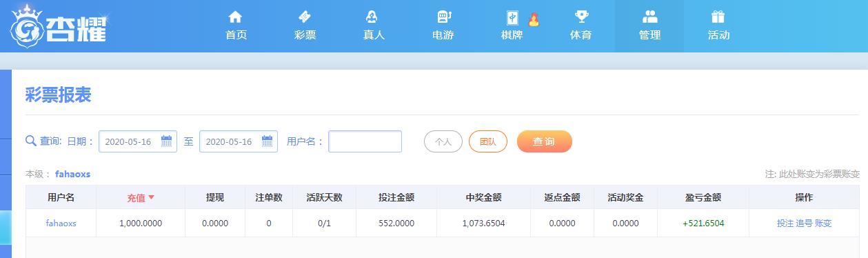This screenshot has height=258, width=868.
Task: Open 棋牌 menu label
Action: [x=512, y=35]
